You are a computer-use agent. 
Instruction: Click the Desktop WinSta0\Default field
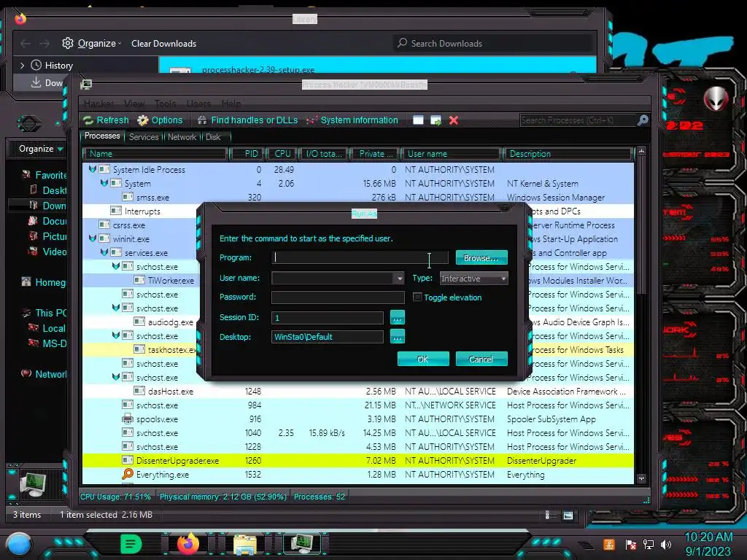pos(328,337)
